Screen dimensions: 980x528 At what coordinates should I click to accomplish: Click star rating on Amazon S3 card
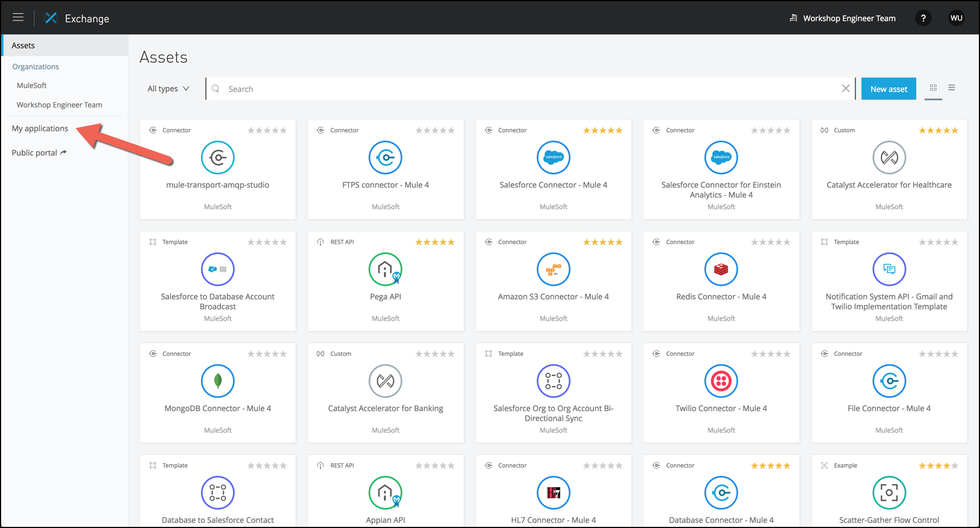click(x=603, y=242)
